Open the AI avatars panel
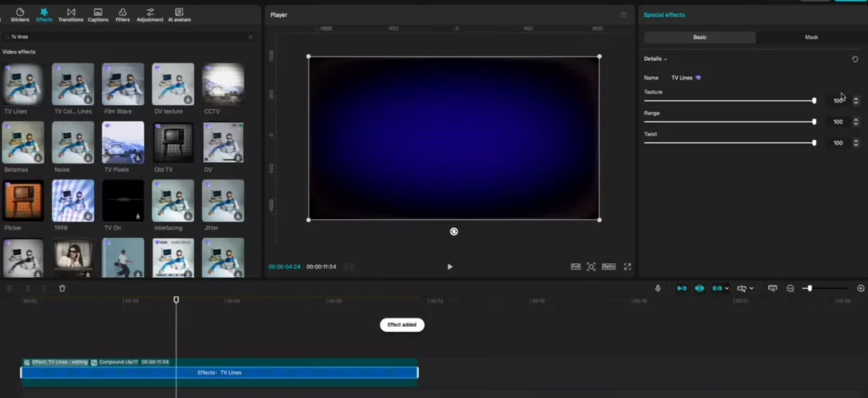The width and height of the screenshot is (868, 398). pos(180,14)
